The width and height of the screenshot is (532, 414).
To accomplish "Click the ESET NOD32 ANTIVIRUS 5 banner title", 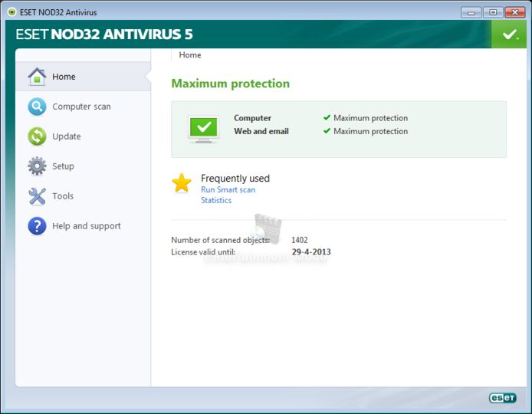I will (x=104, y=34).
